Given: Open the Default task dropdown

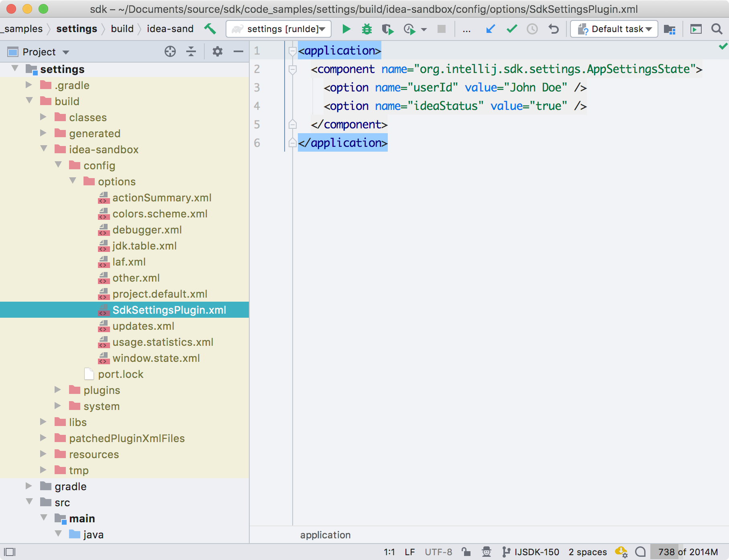Looking at the screenshot, I should tap(613, 29).
